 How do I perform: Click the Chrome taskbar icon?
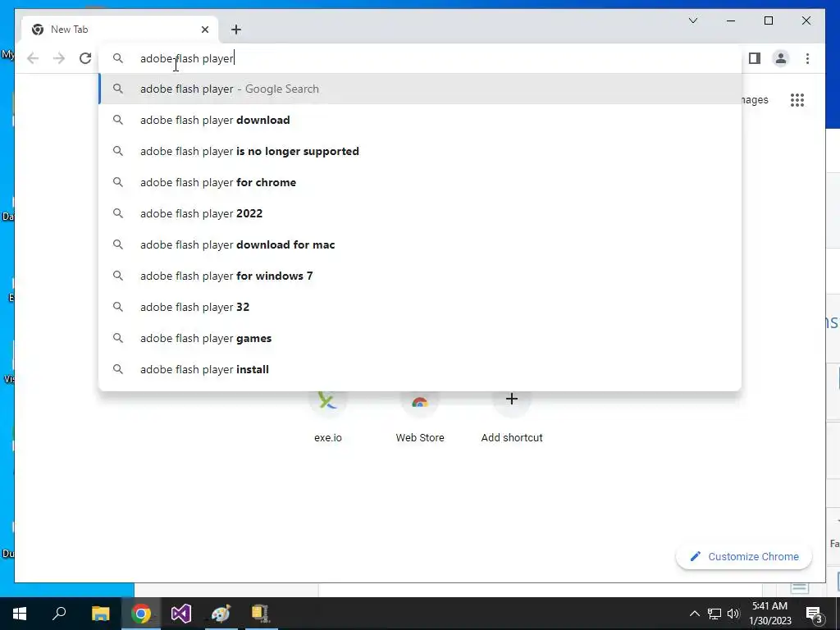pyautogui.click(x=141, y=614)
